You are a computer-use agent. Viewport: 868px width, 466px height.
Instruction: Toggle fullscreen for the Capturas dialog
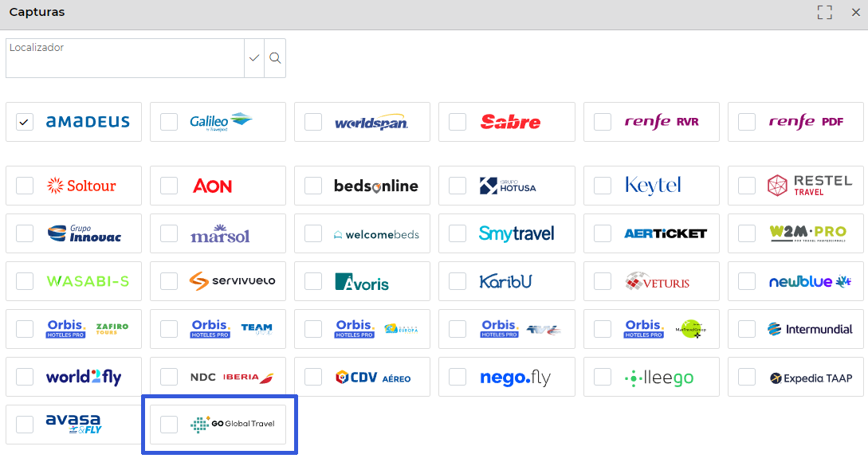(x=825, y=12)
